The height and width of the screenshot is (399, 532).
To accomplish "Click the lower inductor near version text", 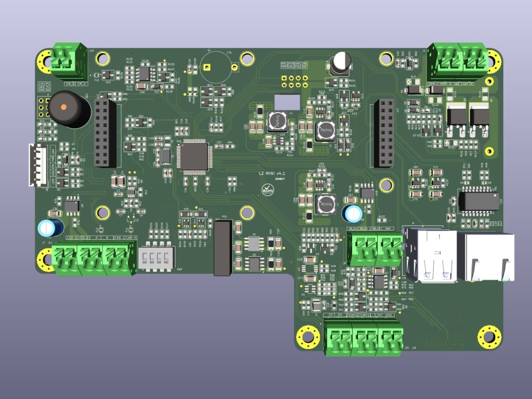I will click(x=326, y=204).
